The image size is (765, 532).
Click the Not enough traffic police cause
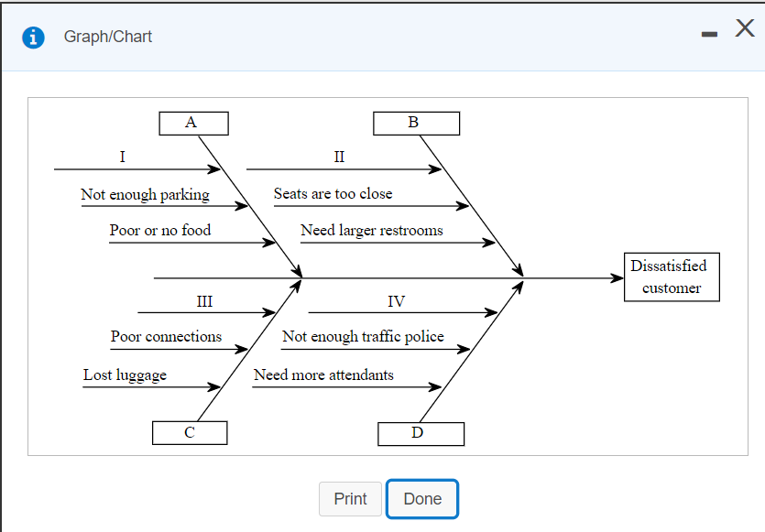[364, 337]
